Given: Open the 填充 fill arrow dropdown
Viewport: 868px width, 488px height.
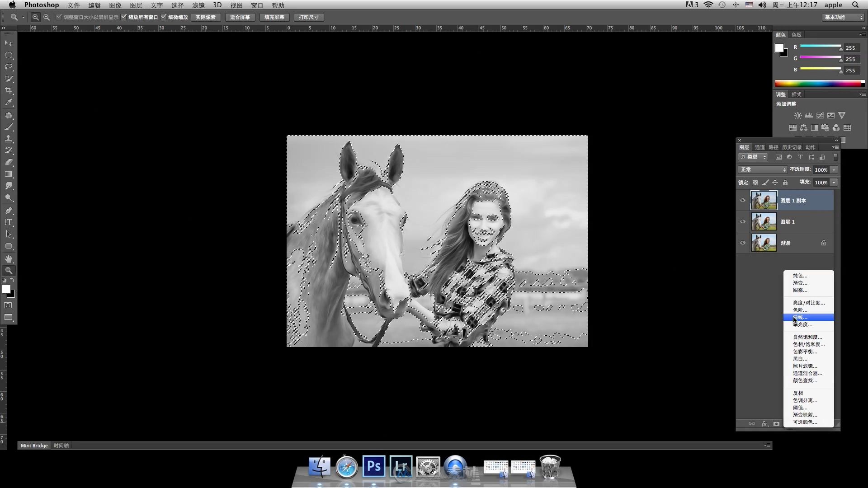Looking at the screenshot, I should click(x=834, y=183).
